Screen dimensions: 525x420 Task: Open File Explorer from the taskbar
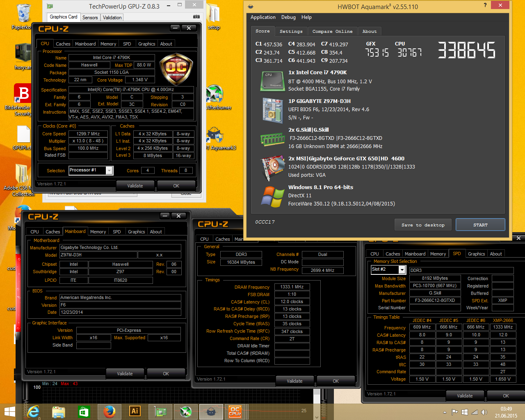[59, 411]
